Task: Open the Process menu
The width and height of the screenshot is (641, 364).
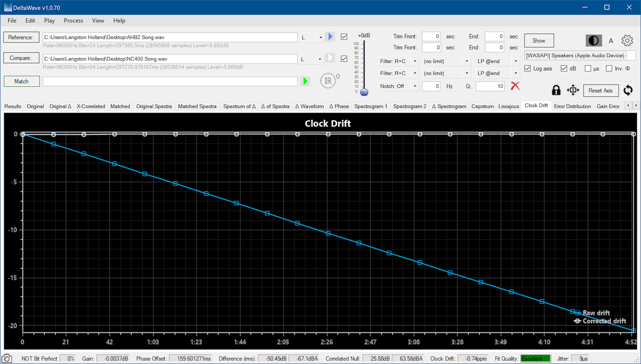Action: pyautogui.click(x=73, y=21)
